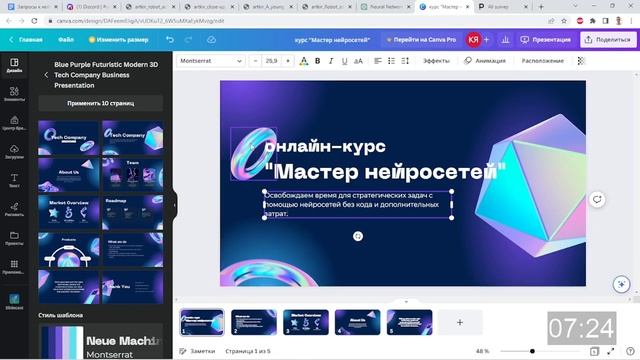The image size is (640, 360).
Task: Open the Заметки notes panel
Action: [198, 351]
